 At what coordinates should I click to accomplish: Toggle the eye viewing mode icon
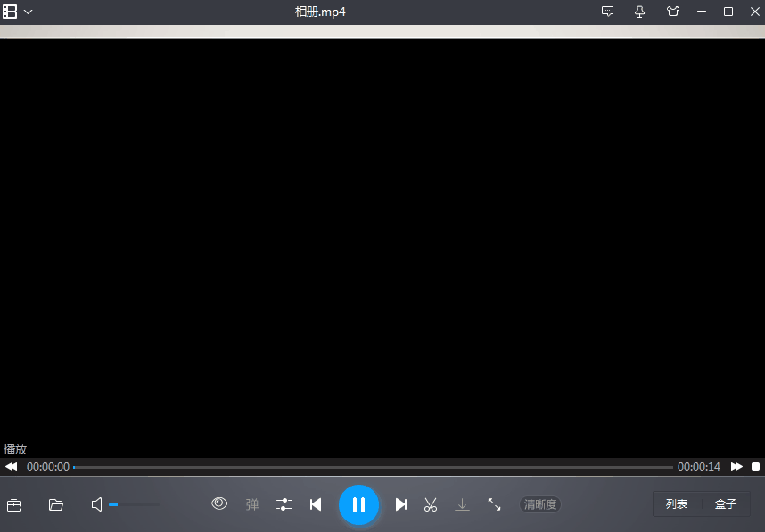point(219,503)
